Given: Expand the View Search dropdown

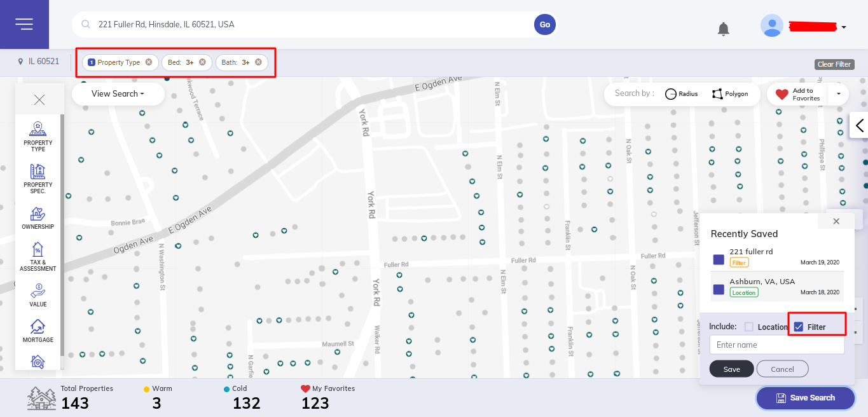Looking at the screenshot, I should coord(118,94).
